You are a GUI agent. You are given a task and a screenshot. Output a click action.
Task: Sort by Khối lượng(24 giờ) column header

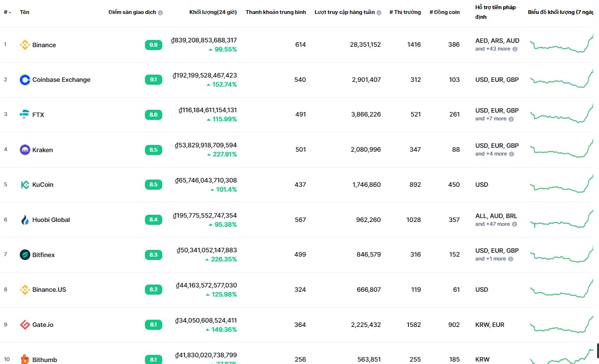pos(213,12)
